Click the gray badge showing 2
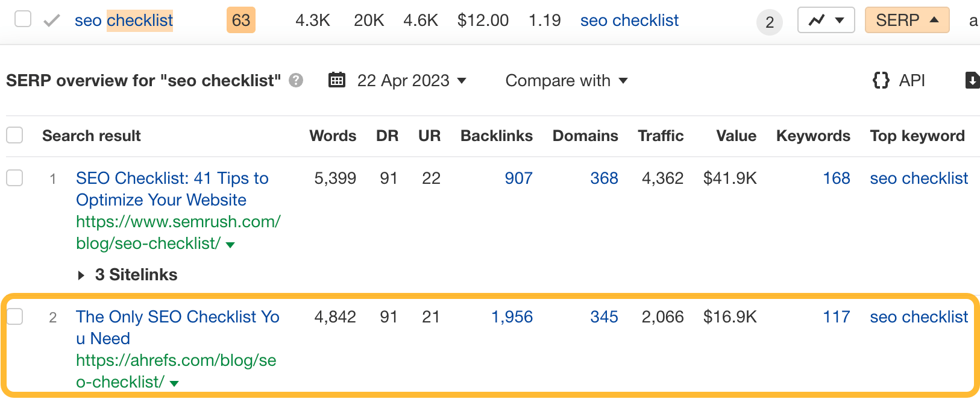This screenshot has width=980, height=399. point(770,21)
